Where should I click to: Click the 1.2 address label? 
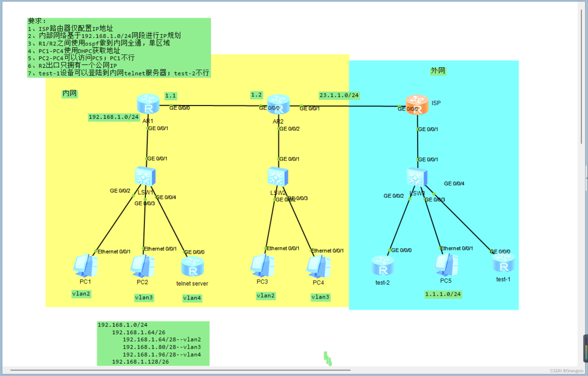pyautogui.click(x=256, y=95)
